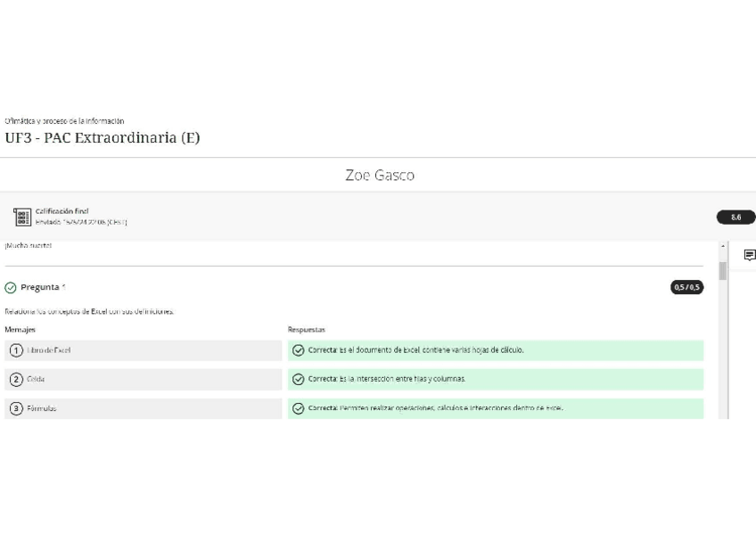This screenshot has height=534, width=756.
Task: Click the vertical scrollbar thumb
Action: 723,268
